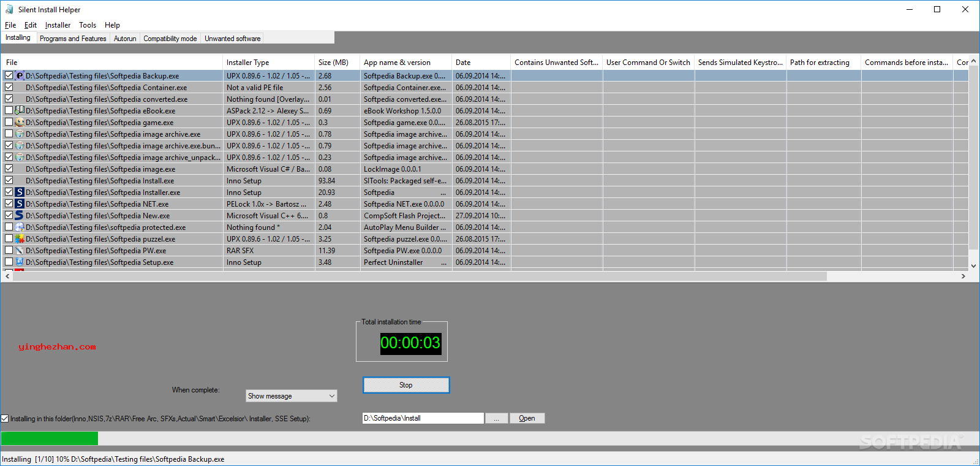Click the File column header
The height and width of the screenshot is (466, 980).
click(x=113, y=63)
